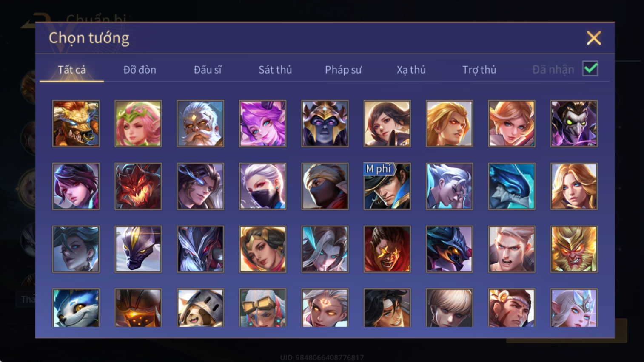This screenshot has width=644, height=362.
Task: Pick the goggles-wearing white-haired hero
Action: [x=262, y=308]
